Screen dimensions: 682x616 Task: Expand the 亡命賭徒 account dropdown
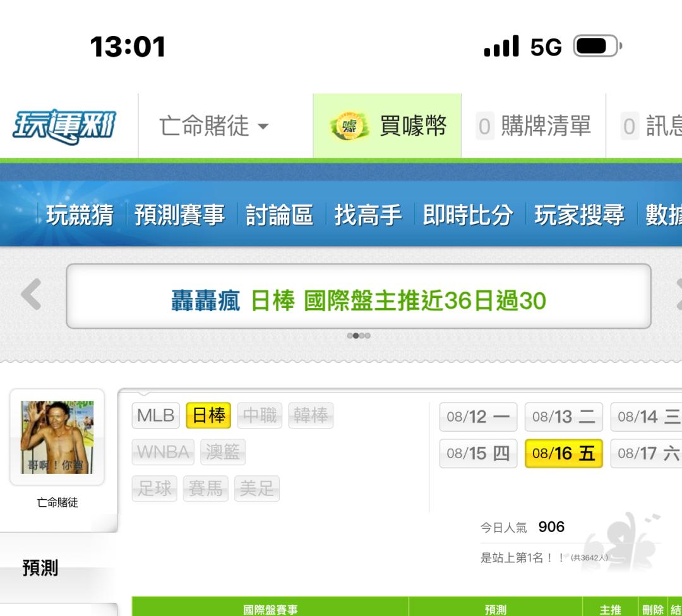[x=214, y=126]
